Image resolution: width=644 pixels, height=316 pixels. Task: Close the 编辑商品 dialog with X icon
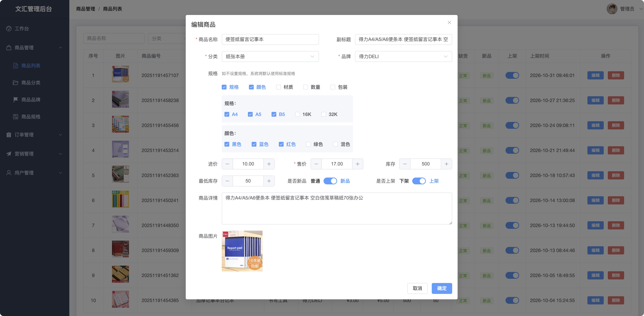coord(449,22)
